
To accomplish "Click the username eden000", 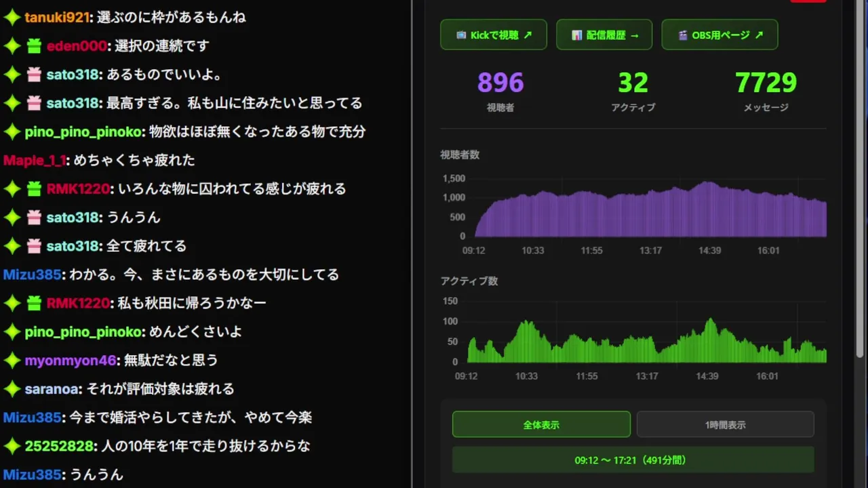I will 77,46.
